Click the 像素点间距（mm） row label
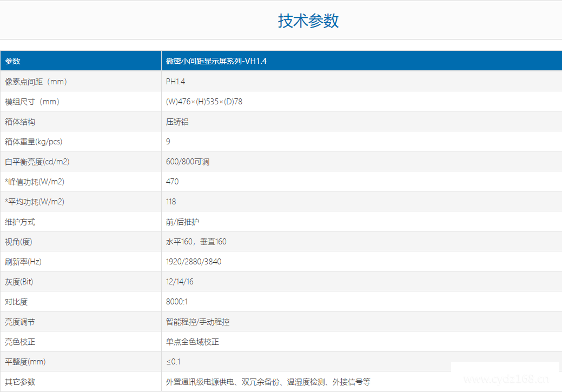 point(36,82)
